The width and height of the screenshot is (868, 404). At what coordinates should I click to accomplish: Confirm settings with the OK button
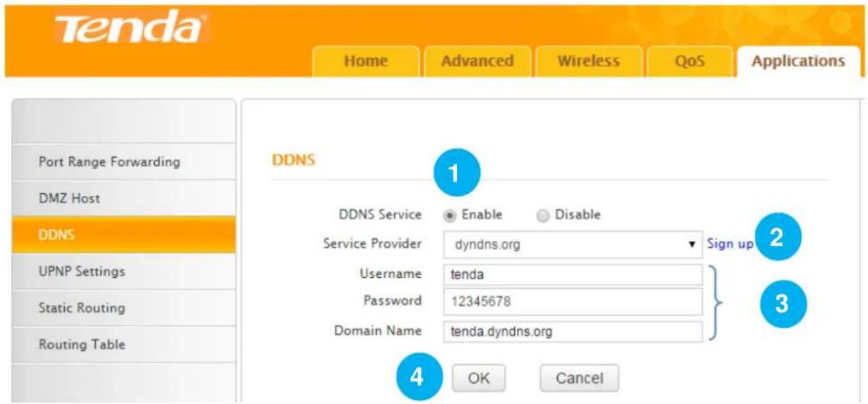479,377
